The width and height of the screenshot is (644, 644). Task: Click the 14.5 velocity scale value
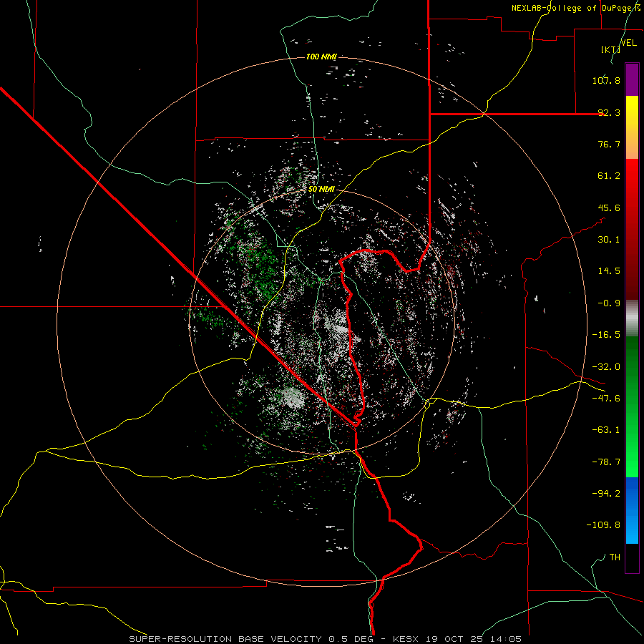tap(609, 271)
